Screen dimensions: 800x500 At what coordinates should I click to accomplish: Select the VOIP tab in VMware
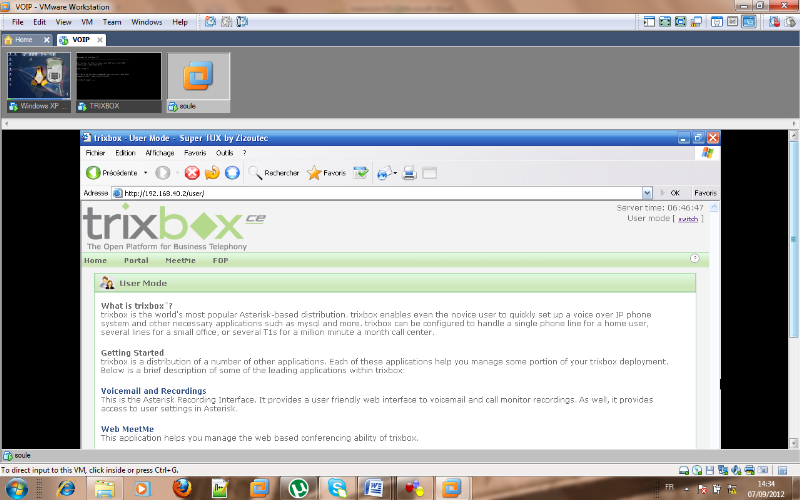pyautogui.click(x=80, y=39)
